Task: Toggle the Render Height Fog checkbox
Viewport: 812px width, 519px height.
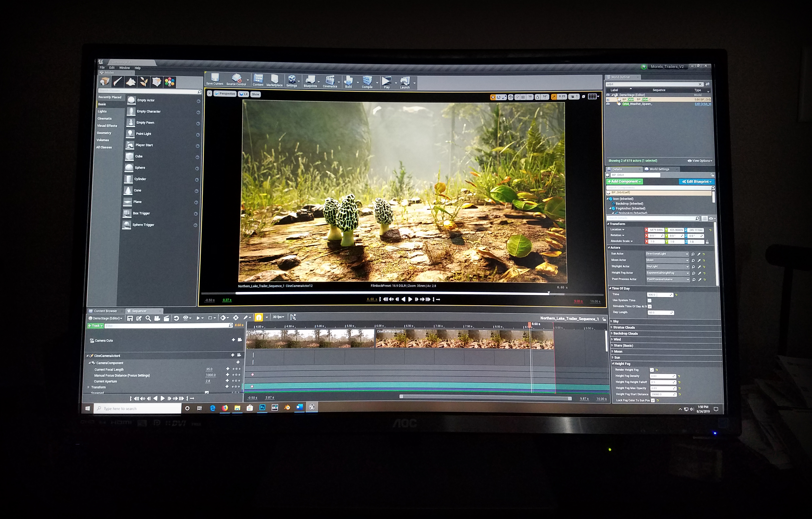Action: pos(652,370)
